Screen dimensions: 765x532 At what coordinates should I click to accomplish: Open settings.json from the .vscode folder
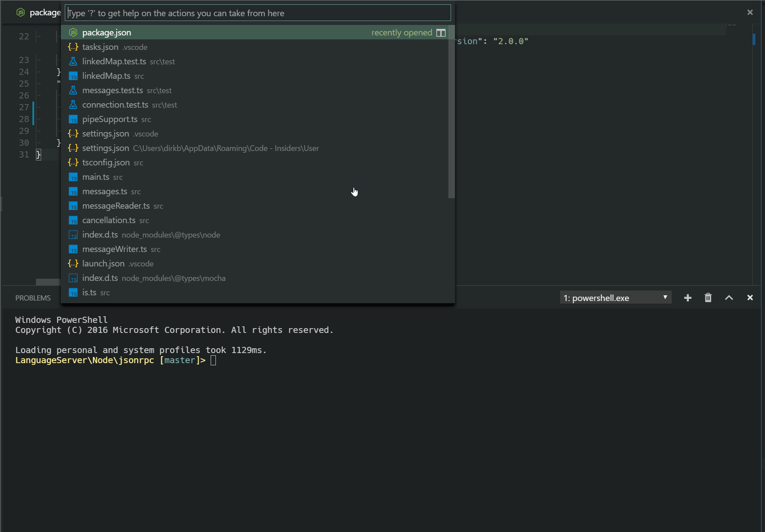pyautogui.click(x=105, y=133)
